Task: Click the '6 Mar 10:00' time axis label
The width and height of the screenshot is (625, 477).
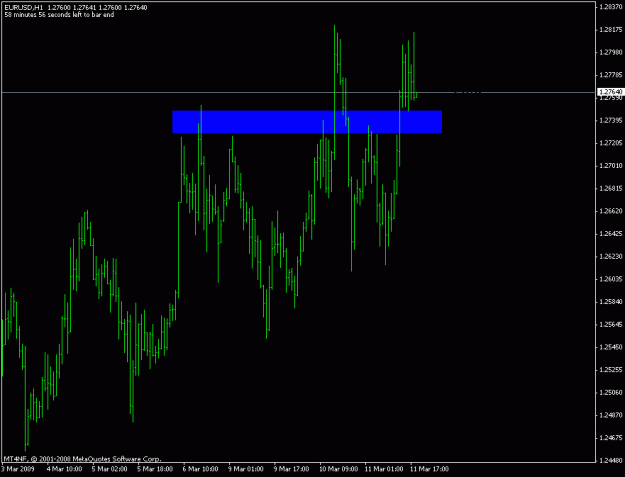Action: coord(201,469)
